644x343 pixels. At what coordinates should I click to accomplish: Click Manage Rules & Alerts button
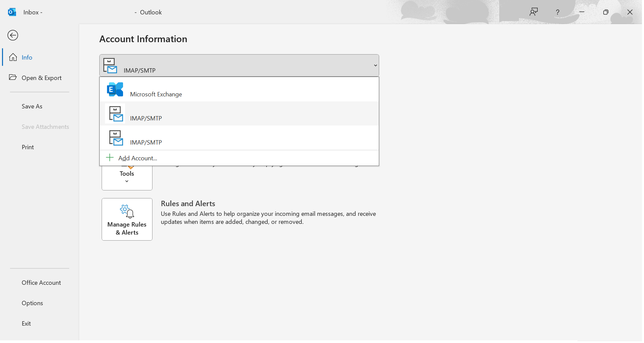pyautogui.click(x=127, y=219)
